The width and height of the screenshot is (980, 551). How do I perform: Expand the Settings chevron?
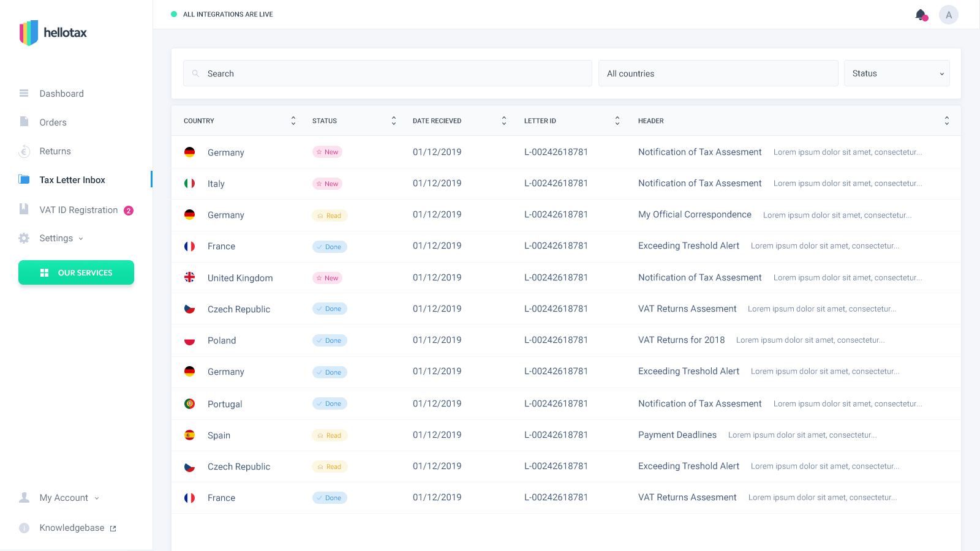(x=81, y=239)
